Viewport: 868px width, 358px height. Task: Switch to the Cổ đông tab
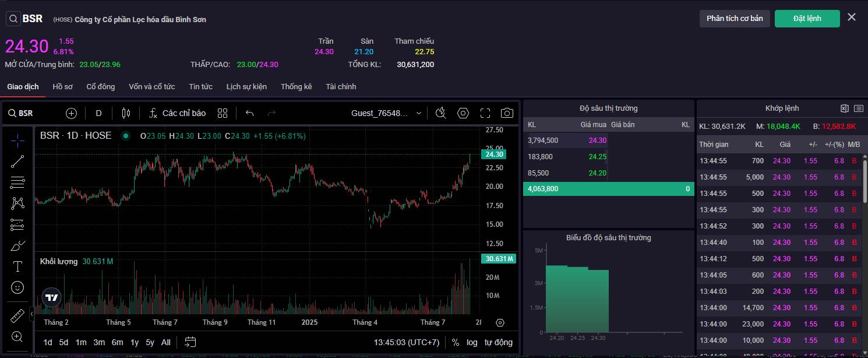pyautogui.click(x=101, y=86)
